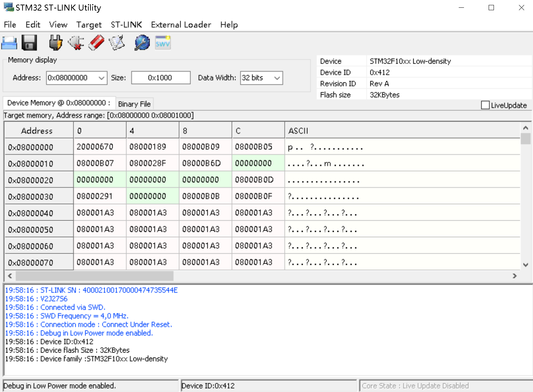Click the Flash size value 32KBytes
This screenshot has width=533, height=392.
coord(384,95)
